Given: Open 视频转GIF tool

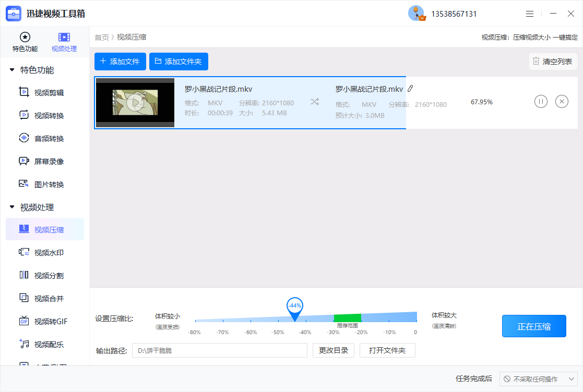Looking at the screenshot, I should point(44,322).
